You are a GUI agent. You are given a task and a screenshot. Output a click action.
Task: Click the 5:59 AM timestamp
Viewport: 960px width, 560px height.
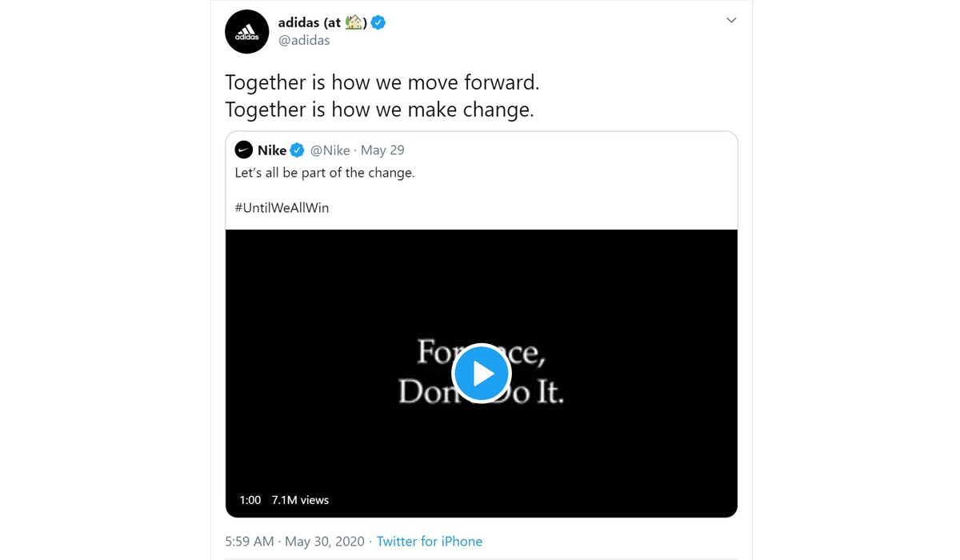point(250,542)
